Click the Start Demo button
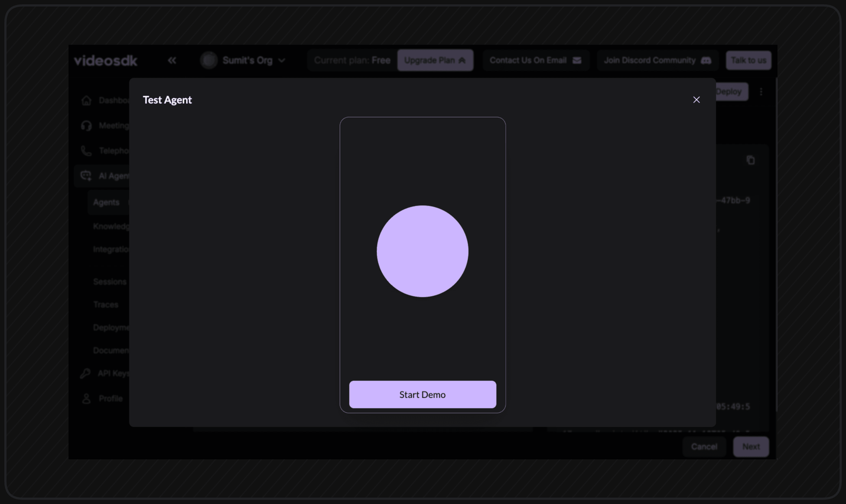 point(422,394)
